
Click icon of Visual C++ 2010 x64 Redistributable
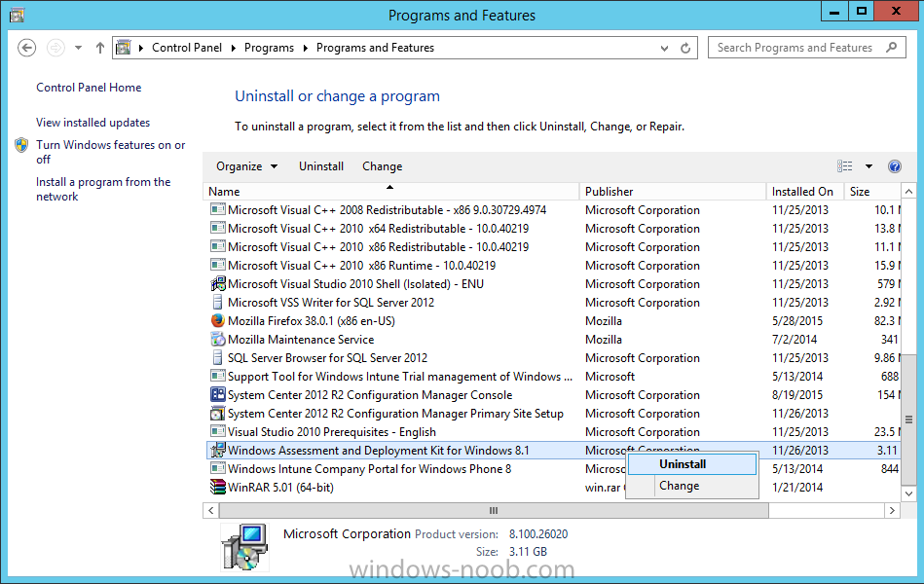pyautogui.click(x=217, y=228)
